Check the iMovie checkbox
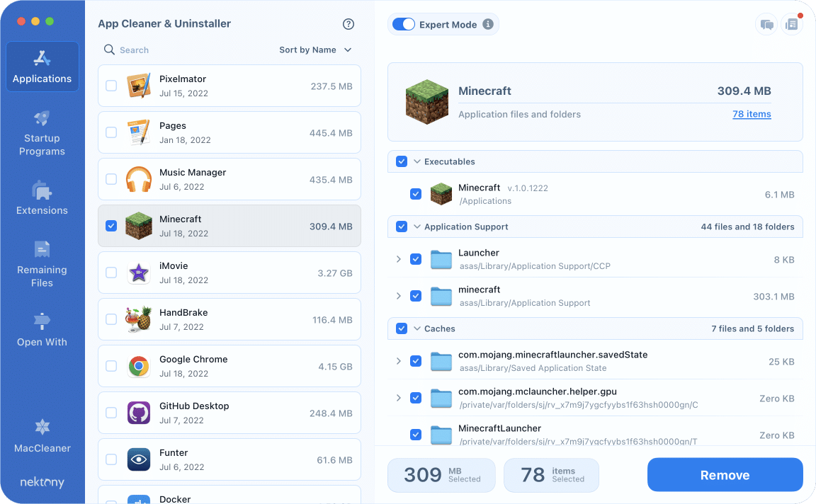Screen dimensions: 816x504 [x=111, y=273]
